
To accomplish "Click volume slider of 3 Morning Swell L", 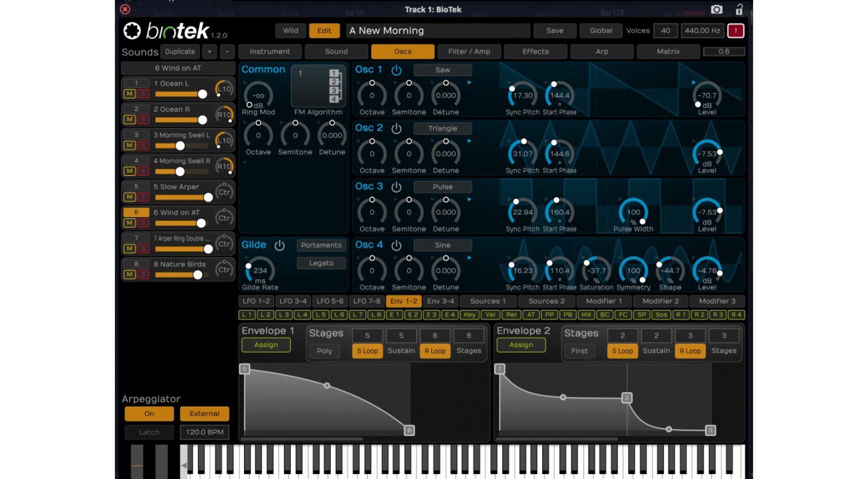I will (x=181, y=146).
